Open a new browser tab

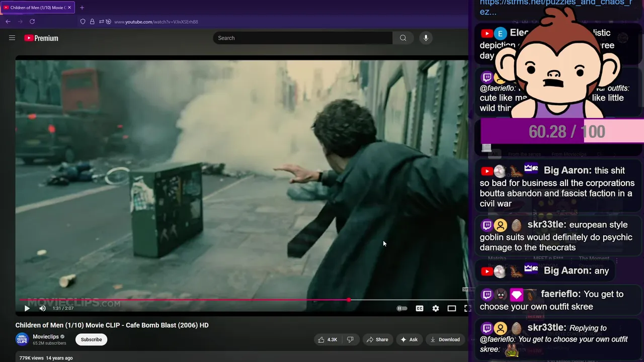(82, 8)
